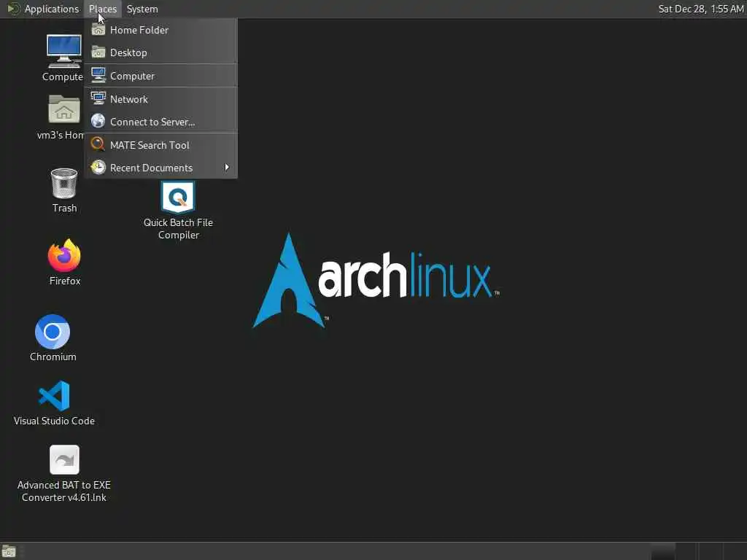Click the globe icon beside Connect to Server

(98, 121)
